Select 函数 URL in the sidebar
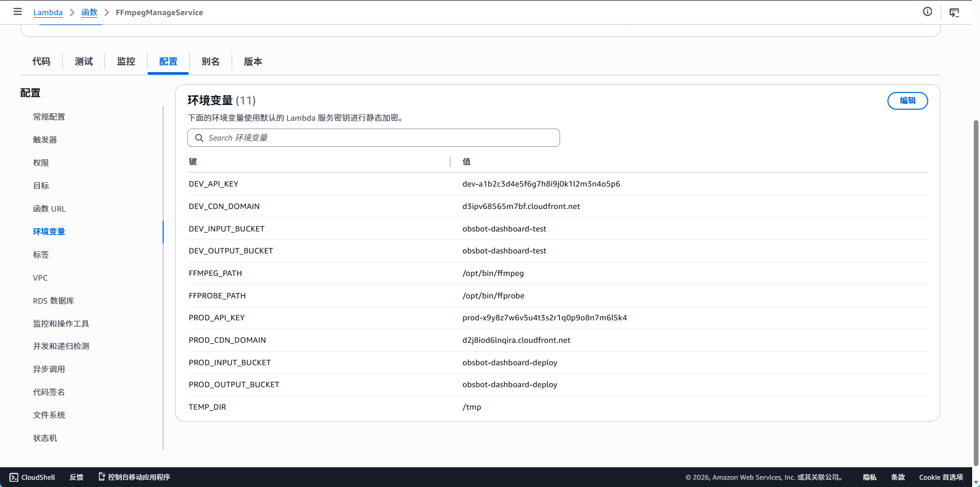Screen dimensions: 980x487 (49, 209)
